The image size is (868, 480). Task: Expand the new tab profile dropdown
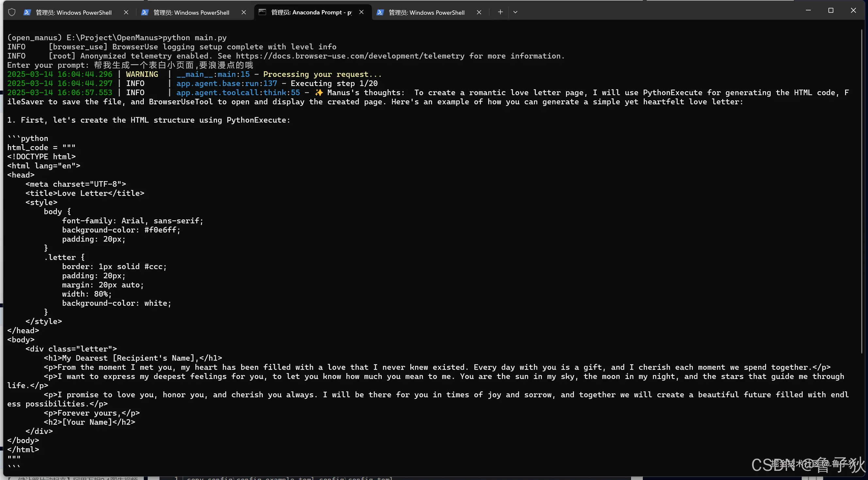coord(515,12)
